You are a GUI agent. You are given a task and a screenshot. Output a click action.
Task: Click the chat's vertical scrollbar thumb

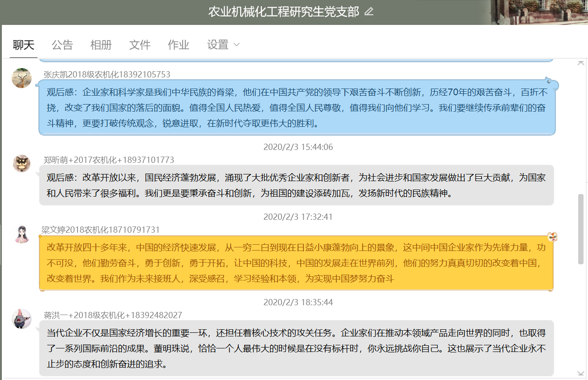pos(580,229)
